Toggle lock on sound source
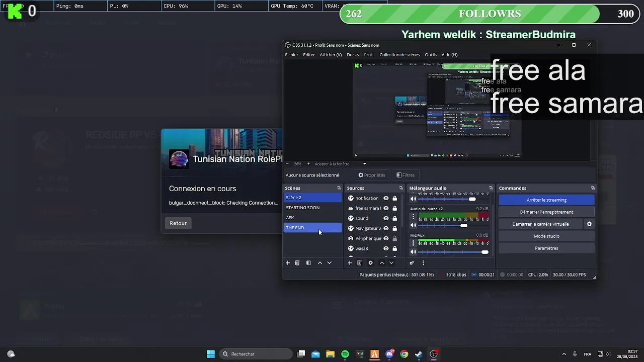This screenshot has height=362, width=644. coord(394,218)
